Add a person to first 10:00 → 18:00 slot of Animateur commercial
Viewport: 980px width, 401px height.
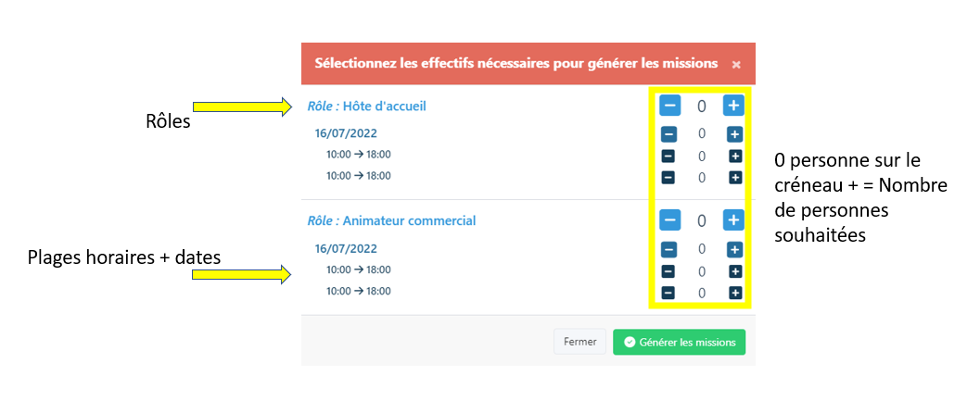[x=734, y=271]
